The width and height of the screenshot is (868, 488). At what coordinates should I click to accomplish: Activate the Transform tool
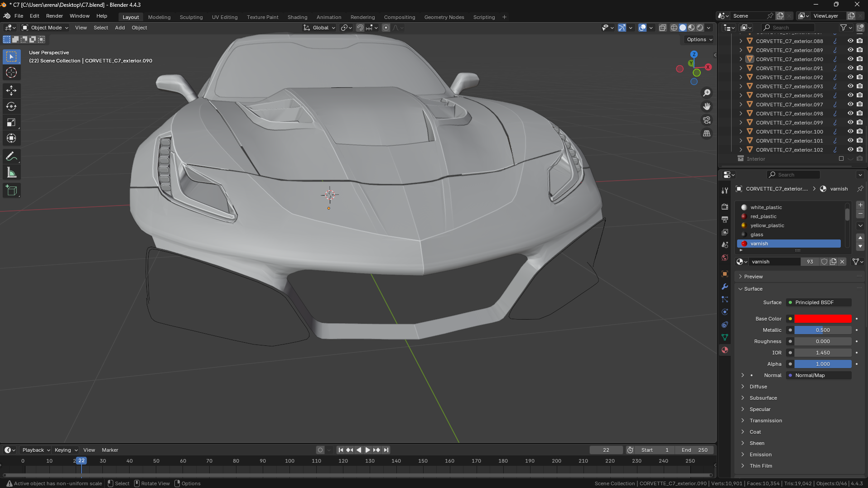pos(11,139)
